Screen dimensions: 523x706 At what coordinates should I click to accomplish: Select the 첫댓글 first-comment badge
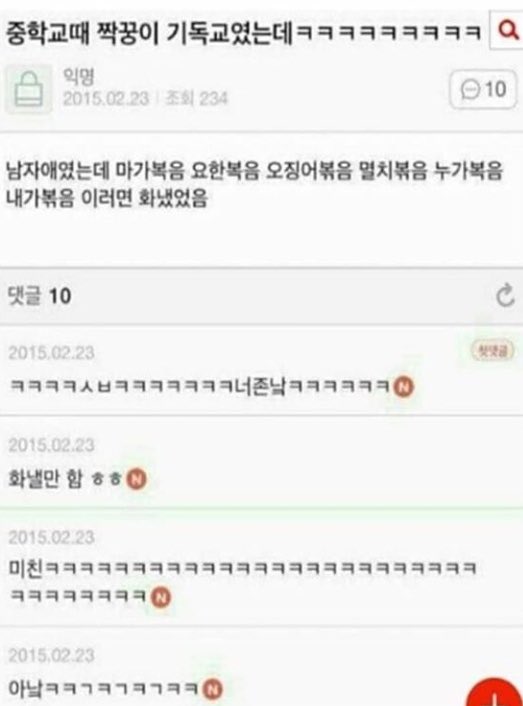[493, 351]
